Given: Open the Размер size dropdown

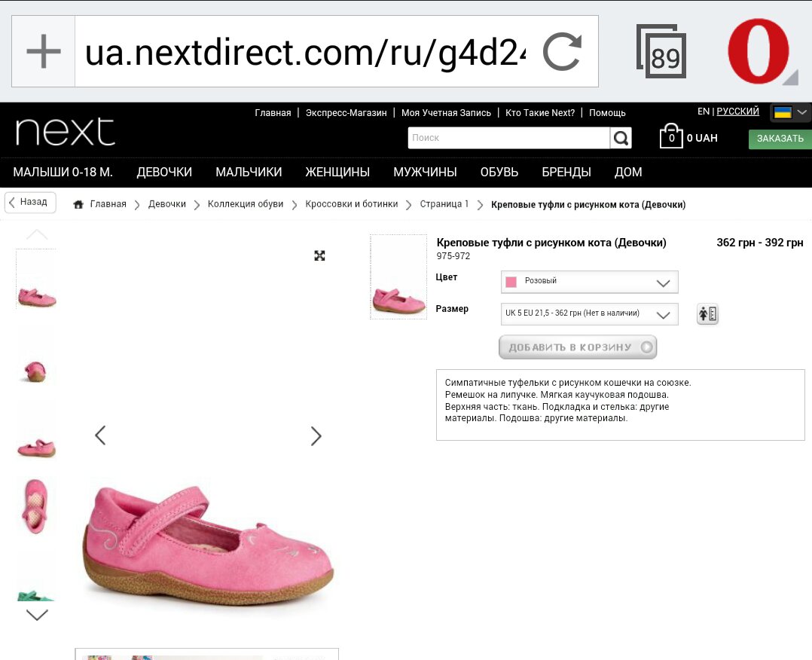Looking at the screenshot, I should 589,314.
